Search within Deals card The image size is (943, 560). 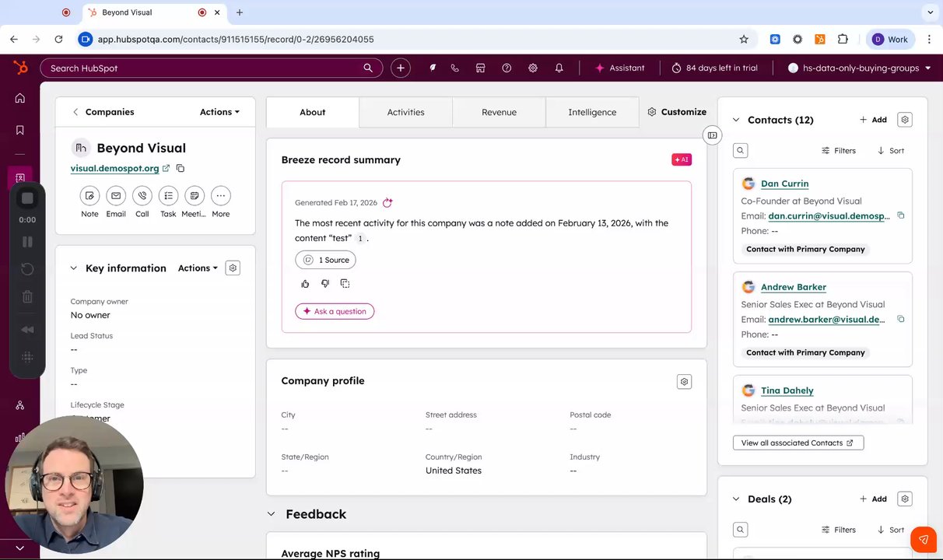(x=741, y=530)
